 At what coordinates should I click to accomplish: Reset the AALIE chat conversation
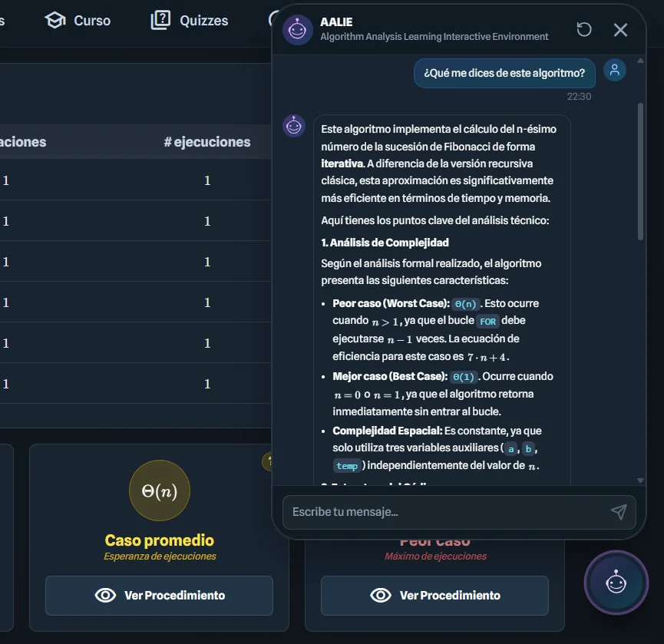tap(584, 30)
